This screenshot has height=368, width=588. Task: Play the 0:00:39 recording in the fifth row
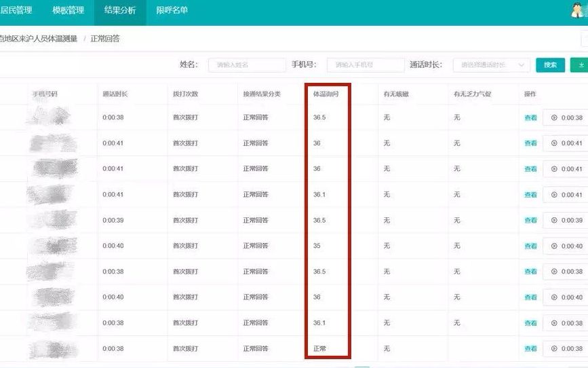tap(566, 221)
